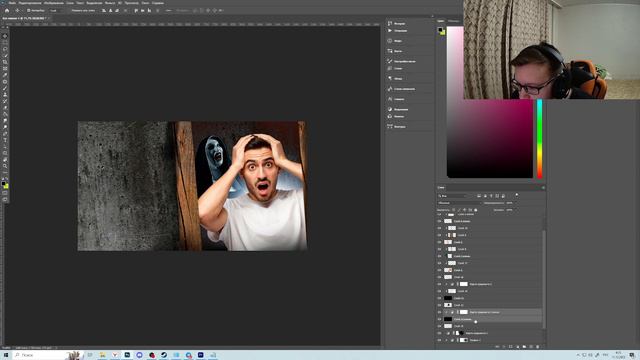Filter layers by pixel layer type
Viewport: 640px width, 360px height.
(x=479, y=196)
